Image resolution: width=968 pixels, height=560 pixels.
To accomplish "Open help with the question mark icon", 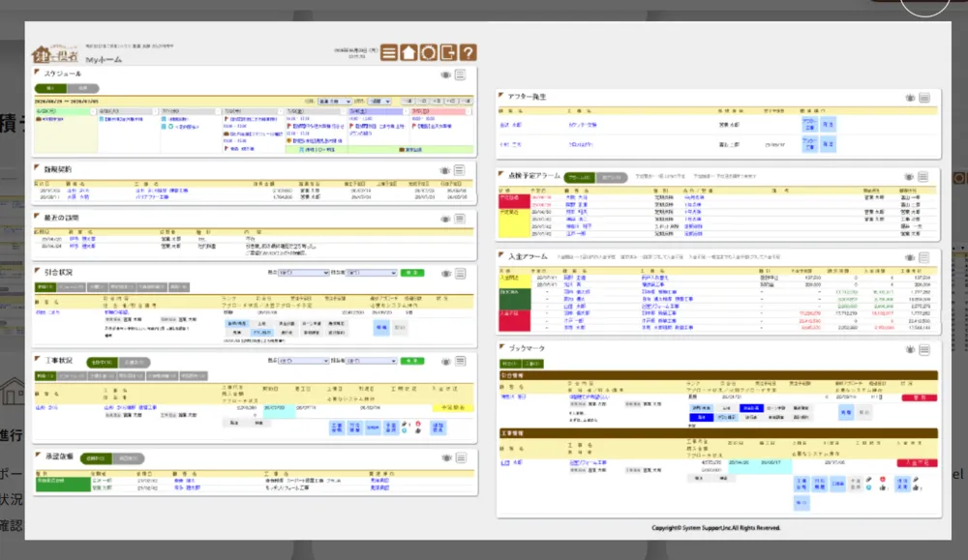I will [468, 52].
